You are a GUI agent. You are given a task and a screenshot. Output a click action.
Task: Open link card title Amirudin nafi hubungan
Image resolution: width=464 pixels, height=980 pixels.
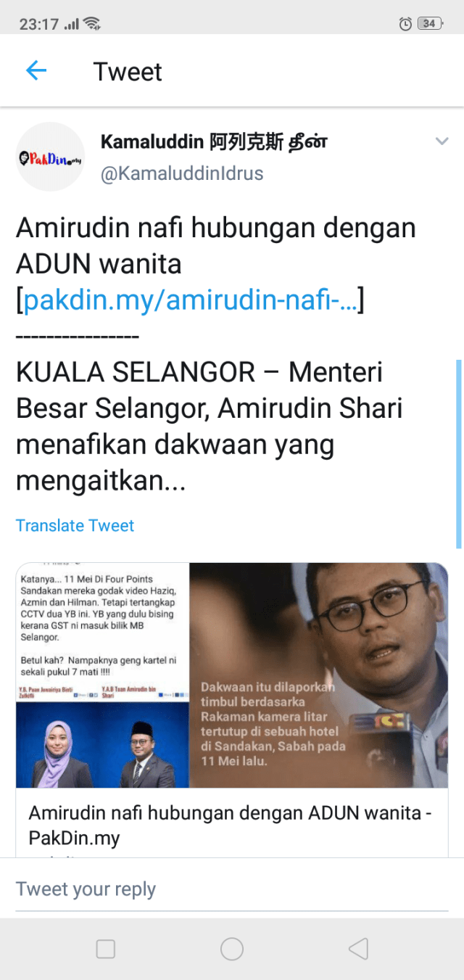[231, 825]
